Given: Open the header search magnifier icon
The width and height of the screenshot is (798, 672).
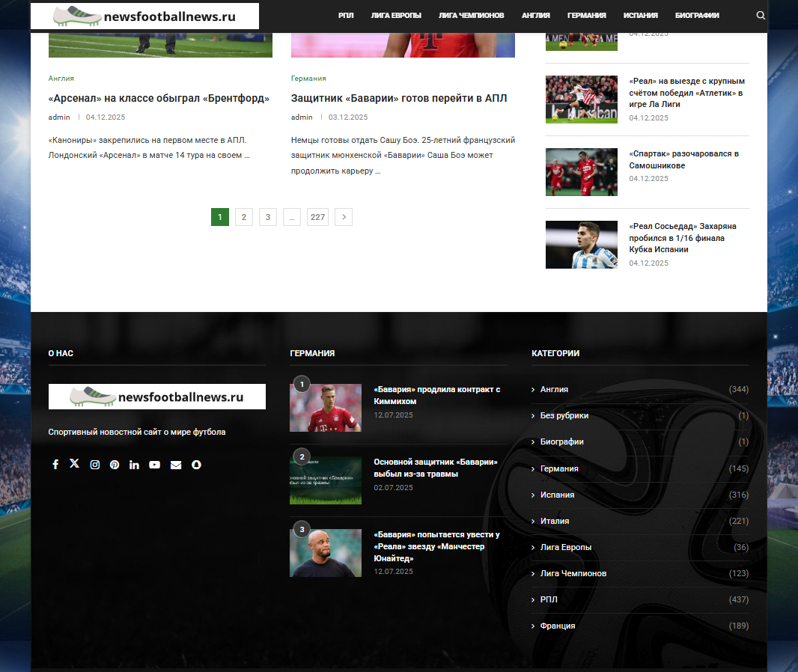Looking at the screenshot, I should tap(761, 15).
